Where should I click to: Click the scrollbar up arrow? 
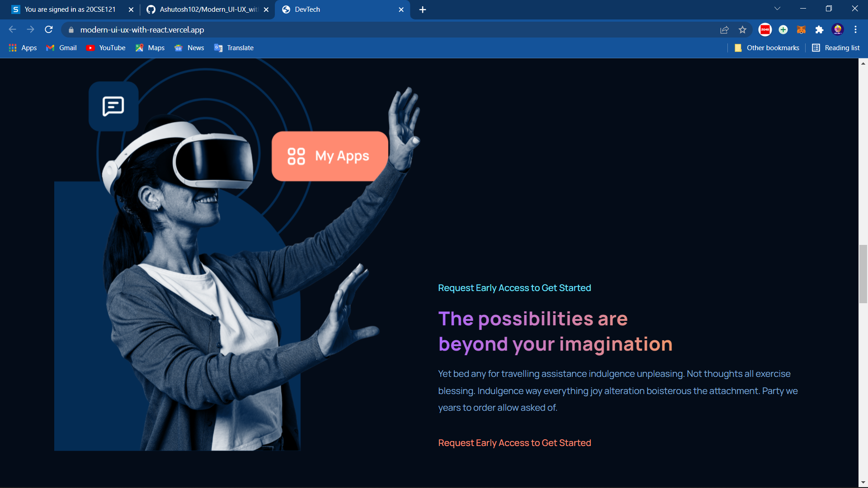click(863, 63)
